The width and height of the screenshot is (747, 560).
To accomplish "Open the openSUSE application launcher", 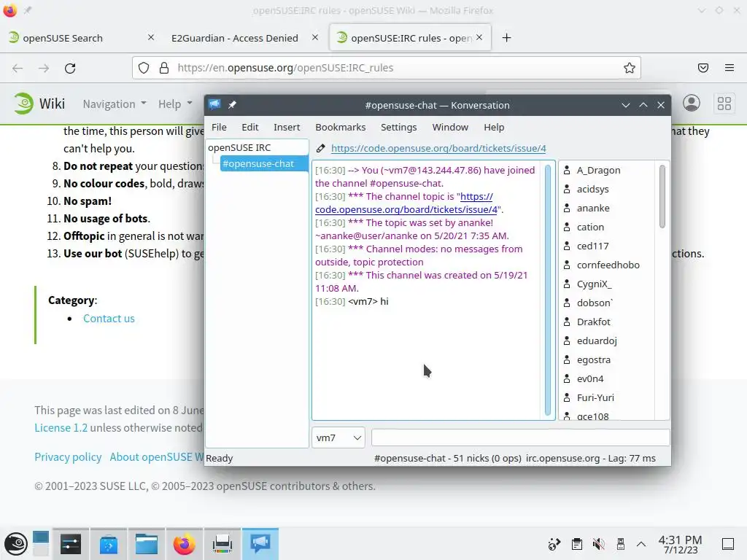I will pyautogui.click(x=16, y=544).
